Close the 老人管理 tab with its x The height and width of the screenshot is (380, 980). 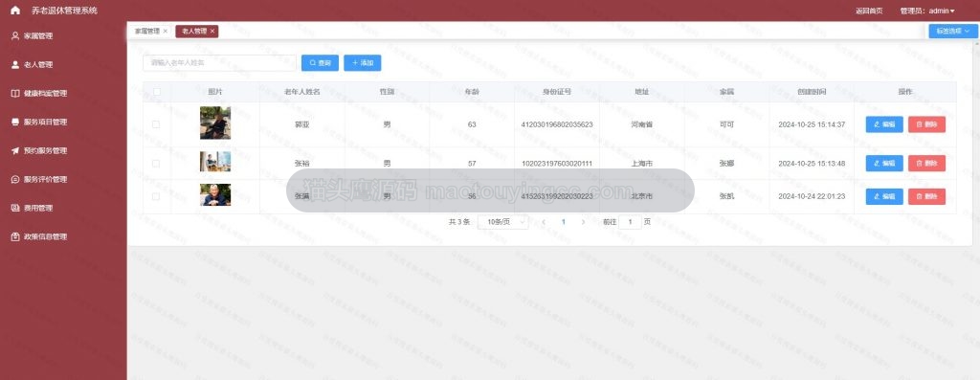(212, 31)
